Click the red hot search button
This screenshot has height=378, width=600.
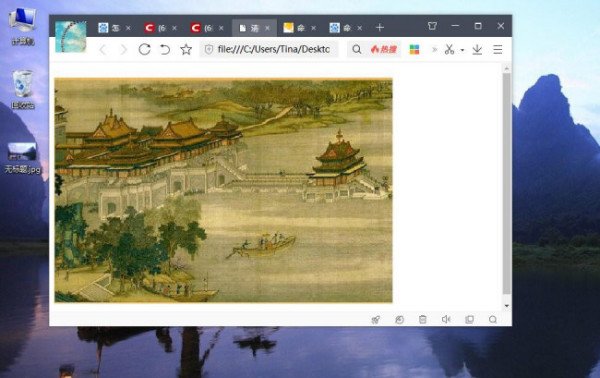click(384, 49)
